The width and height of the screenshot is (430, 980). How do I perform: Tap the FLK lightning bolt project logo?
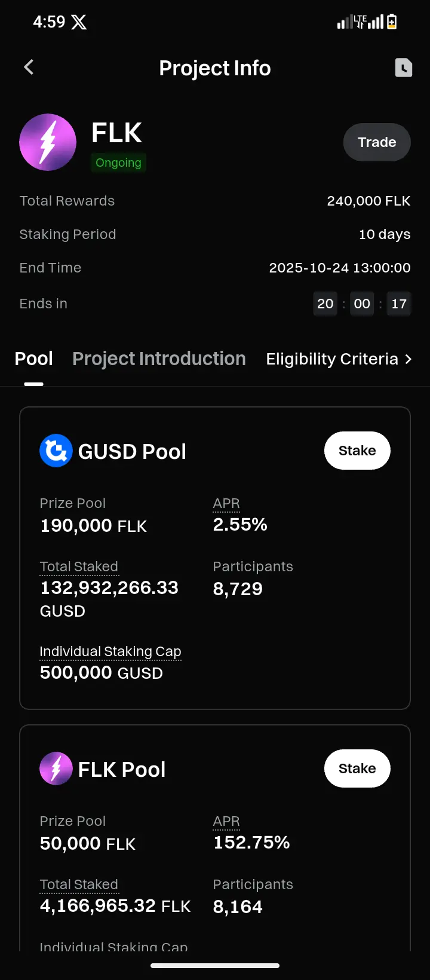48,142
